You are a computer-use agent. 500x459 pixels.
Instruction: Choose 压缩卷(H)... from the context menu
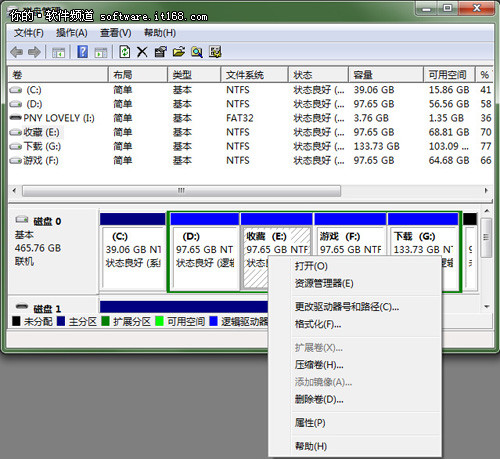tap(319, 365)
